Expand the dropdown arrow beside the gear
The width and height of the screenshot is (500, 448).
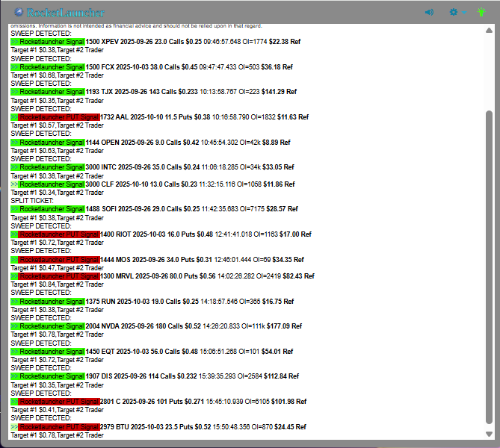[464, 13]
